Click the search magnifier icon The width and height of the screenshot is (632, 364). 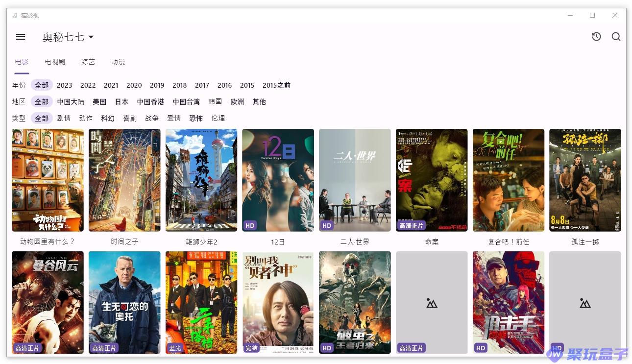(616, 37)
